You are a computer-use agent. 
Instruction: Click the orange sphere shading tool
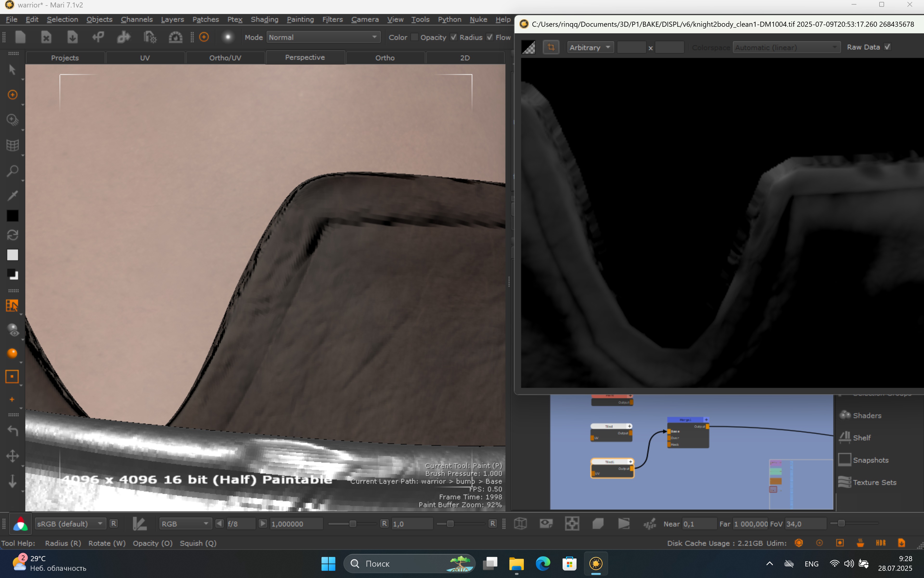pyautogui.click(x=12, y=353)
